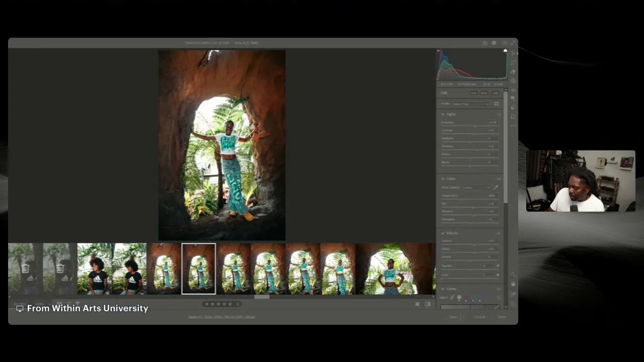Open the Profile dropdown
644x362 pixels.
(x=471, y=104)
